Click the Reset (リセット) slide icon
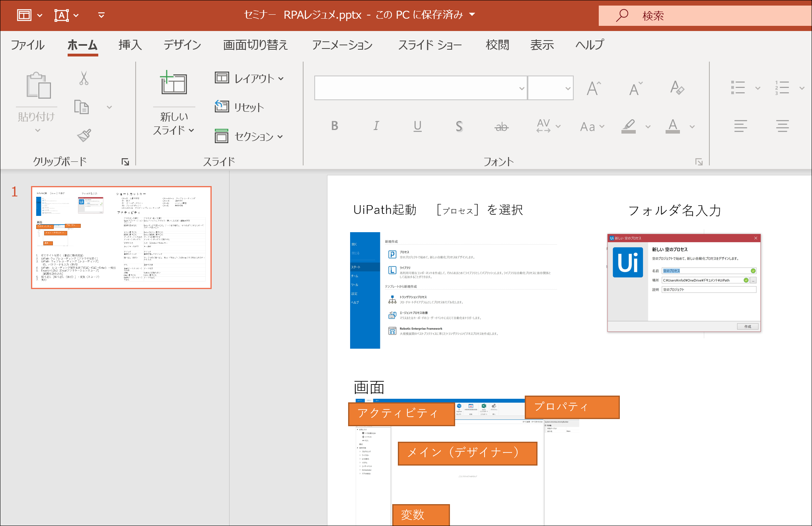812x526 pixels. pyautogui.click(x=222, y=107)
